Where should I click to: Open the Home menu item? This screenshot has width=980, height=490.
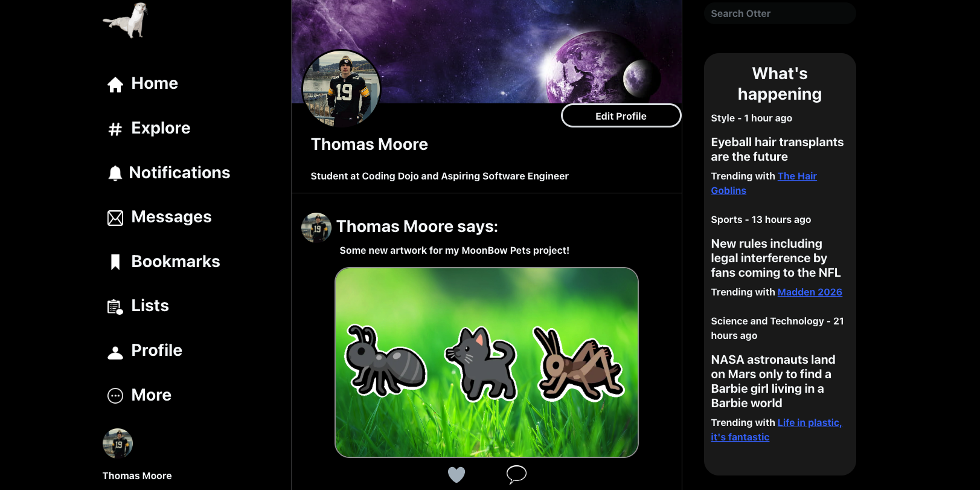click(155, 83)
